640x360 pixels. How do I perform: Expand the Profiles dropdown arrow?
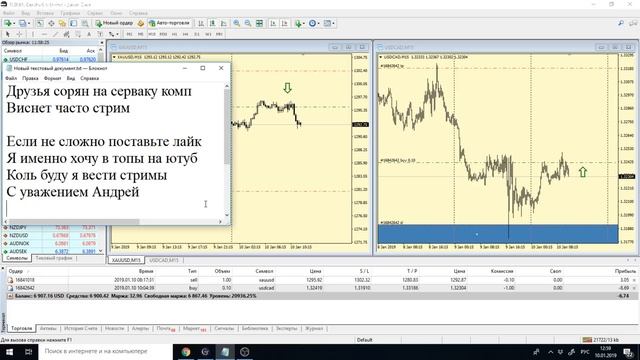point(29,23)
